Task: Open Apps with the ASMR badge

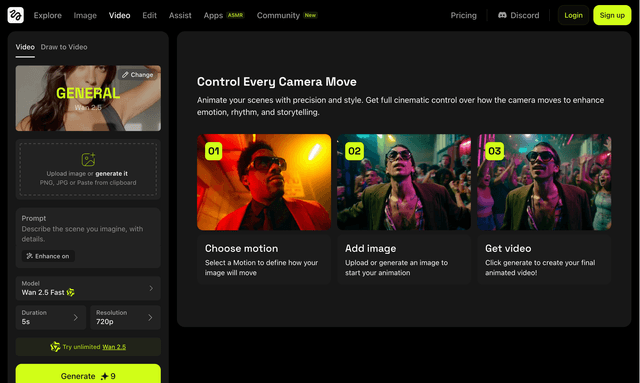Action: click(x=224, y=15)
